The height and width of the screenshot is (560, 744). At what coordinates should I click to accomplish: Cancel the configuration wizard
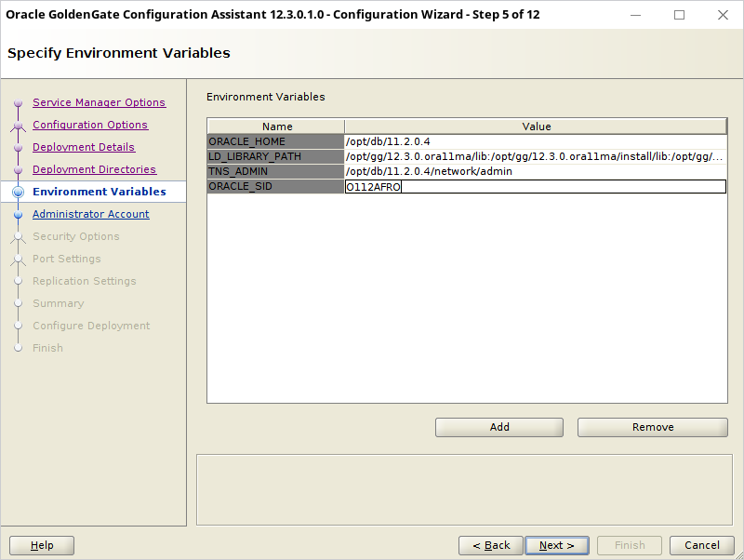tap(702, 545)
